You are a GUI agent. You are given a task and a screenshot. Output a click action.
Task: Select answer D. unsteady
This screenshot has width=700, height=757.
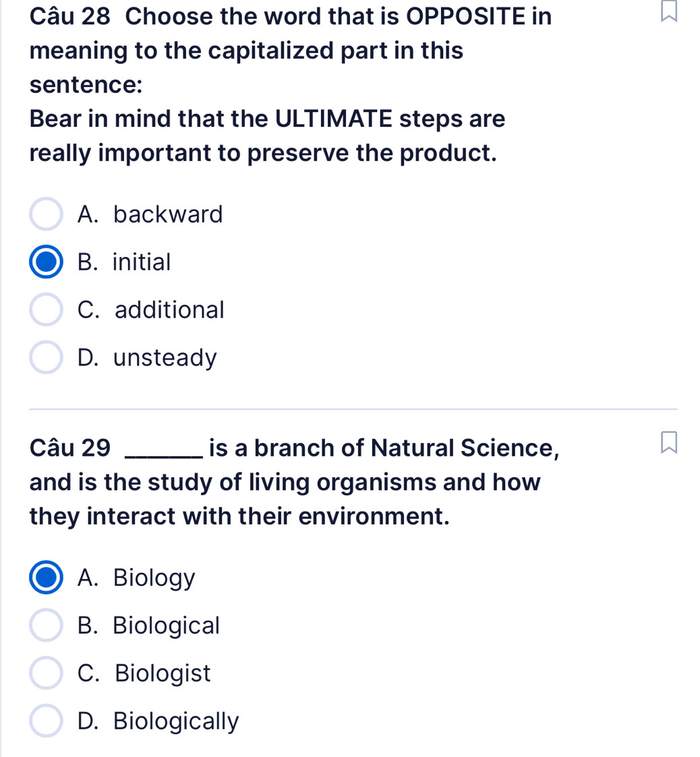click(x=47, y=358)
